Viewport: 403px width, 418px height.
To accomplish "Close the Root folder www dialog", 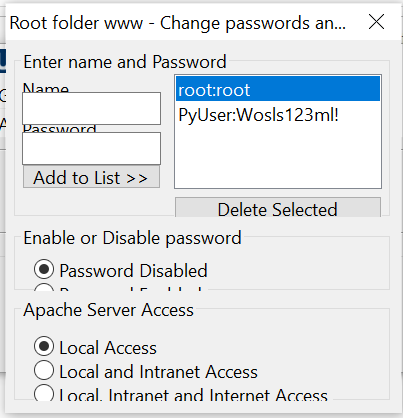I will 377,22.
